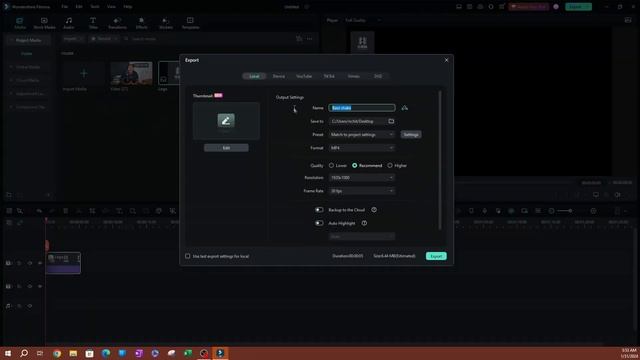
Task: Open the Templates library
Action: pyautogui.click(x=190, y=23)
